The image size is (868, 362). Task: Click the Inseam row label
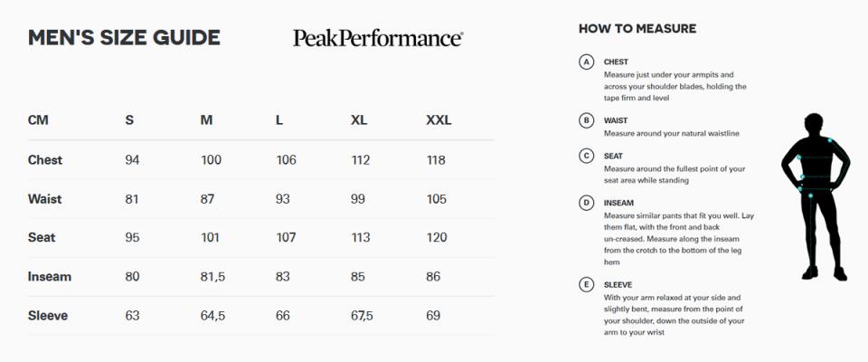(49, 277)
